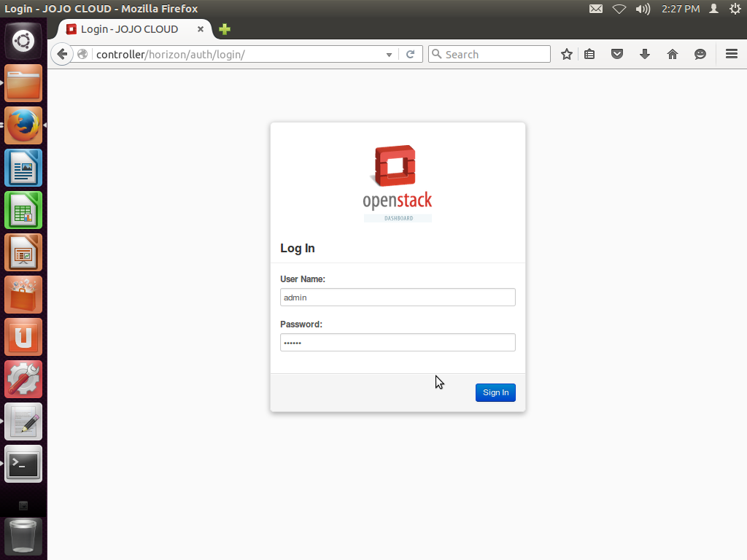The width and height of the screenshot is (747, 560).
Task: Open LibreOffice Calc from the launcher
Action: [23, 210]
